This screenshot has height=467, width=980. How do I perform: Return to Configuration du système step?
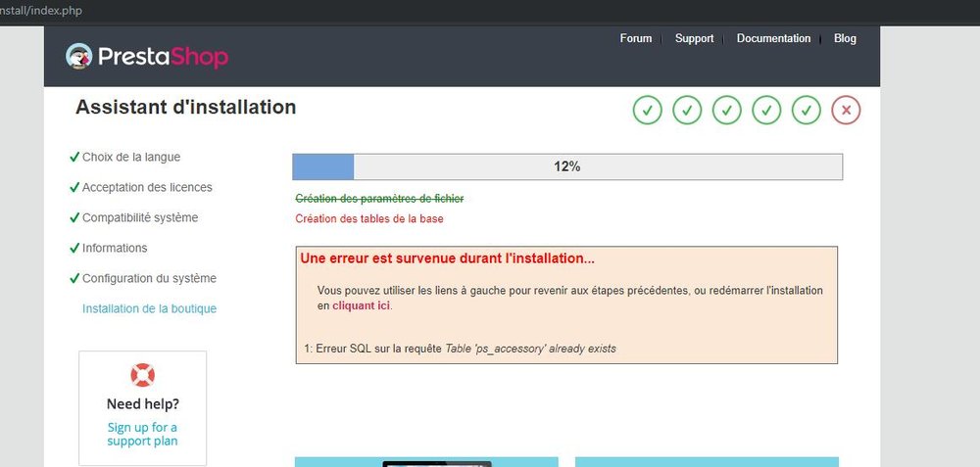[x=149, y=278]
